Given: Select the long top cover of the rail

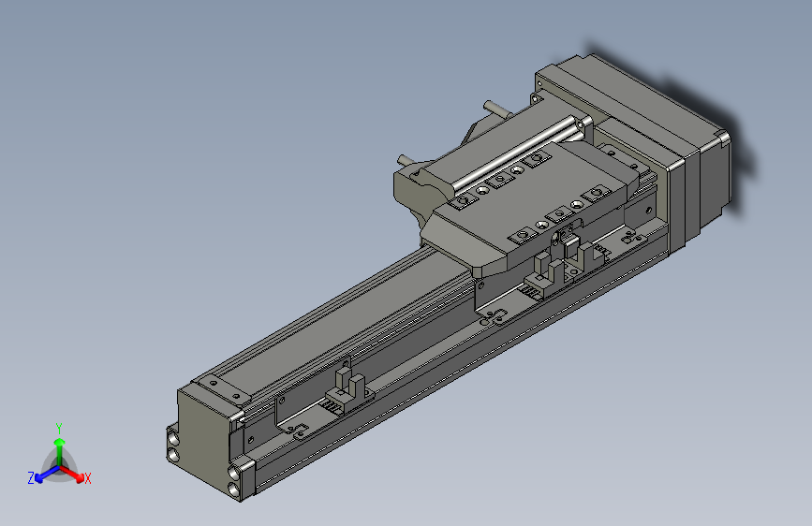Looking at the screenshot, I should pyautogui.click(x=342, y=326).
